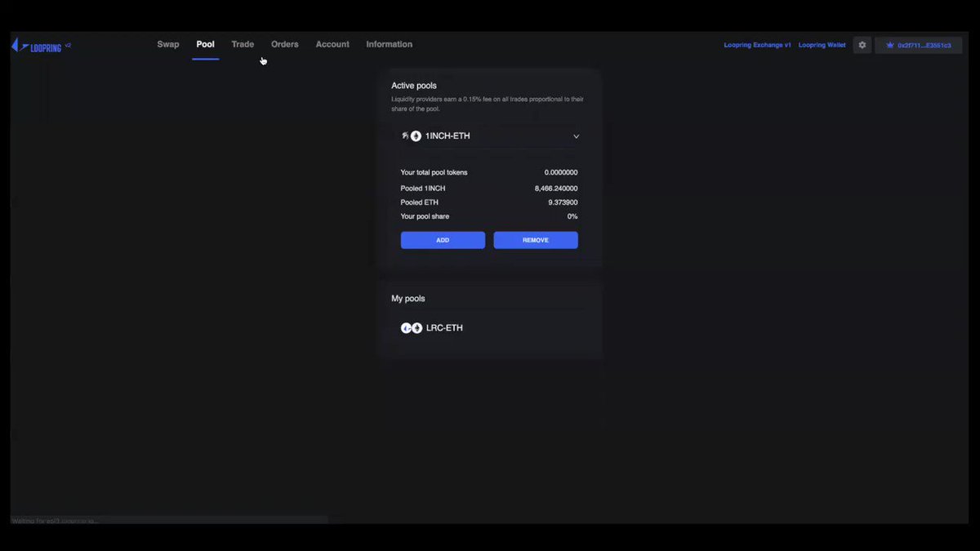
Task: Go to the Orders tab
Action: [x=285, y=44]
